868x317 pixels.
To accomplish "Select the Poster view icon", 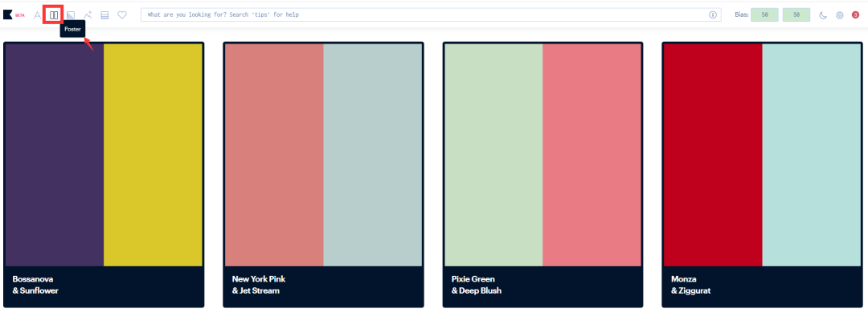I will tap(54, 15).
